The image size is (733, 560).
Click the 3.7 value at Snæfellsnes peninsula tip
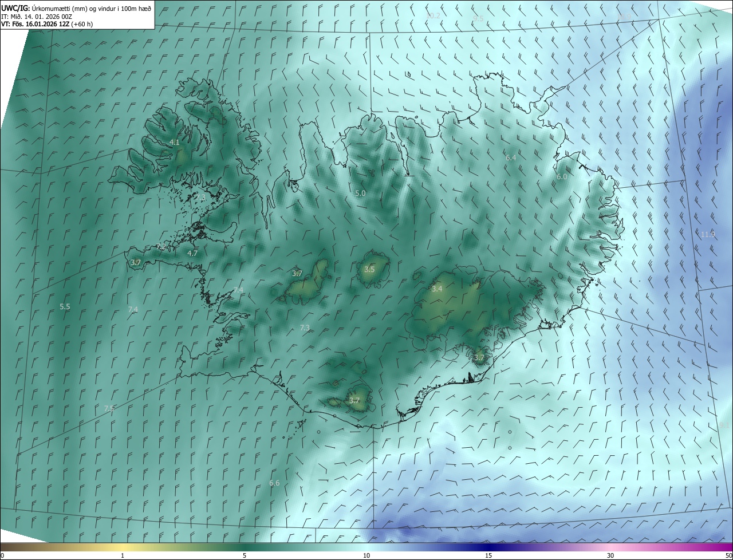point(136,263)
